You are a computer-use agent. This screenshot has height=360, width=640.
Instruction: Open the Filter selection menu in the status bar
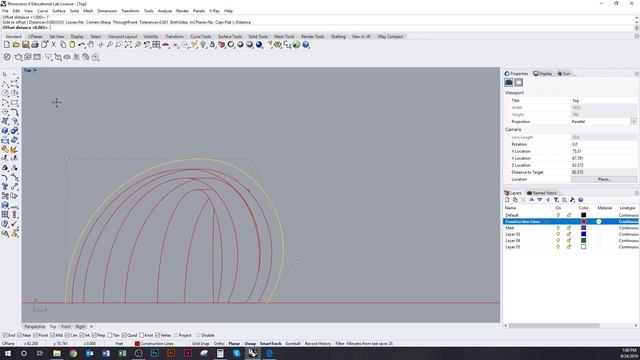click(x=340, y=344)
